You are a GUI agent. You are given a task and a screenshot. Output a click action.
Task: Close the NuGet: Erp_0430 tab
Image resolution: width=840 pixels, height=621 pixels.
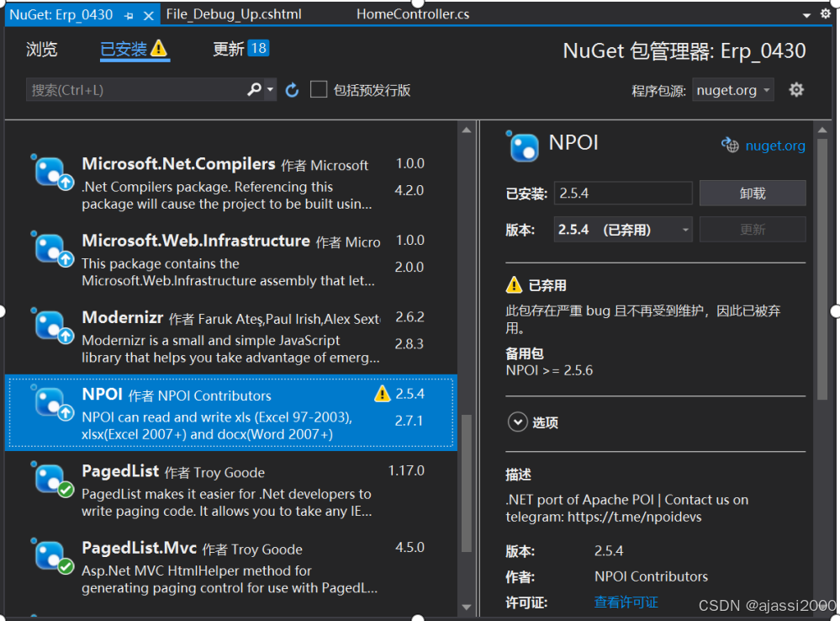point(149,15)
